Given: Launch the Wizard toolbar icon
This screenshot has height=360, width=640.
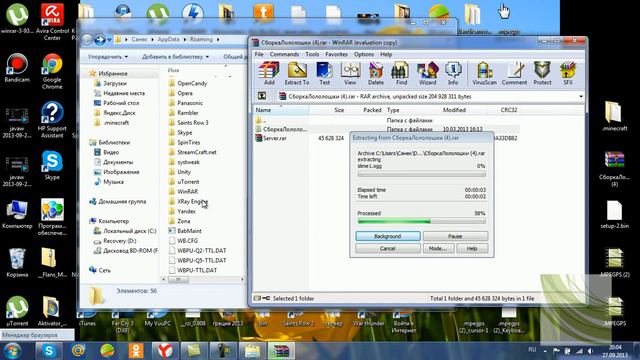Looking at the screenshot, I should 427,73.
